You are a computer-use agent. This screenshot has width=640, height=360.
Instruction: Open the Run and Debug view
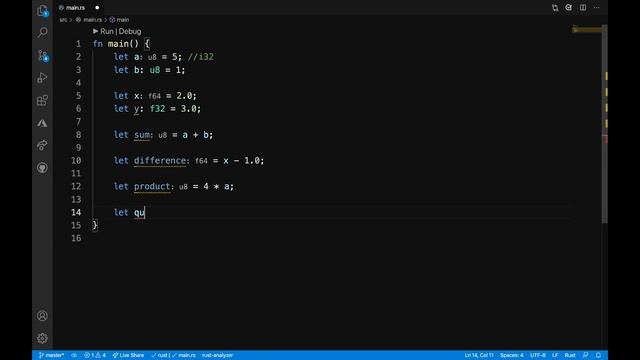pos(42,78)
